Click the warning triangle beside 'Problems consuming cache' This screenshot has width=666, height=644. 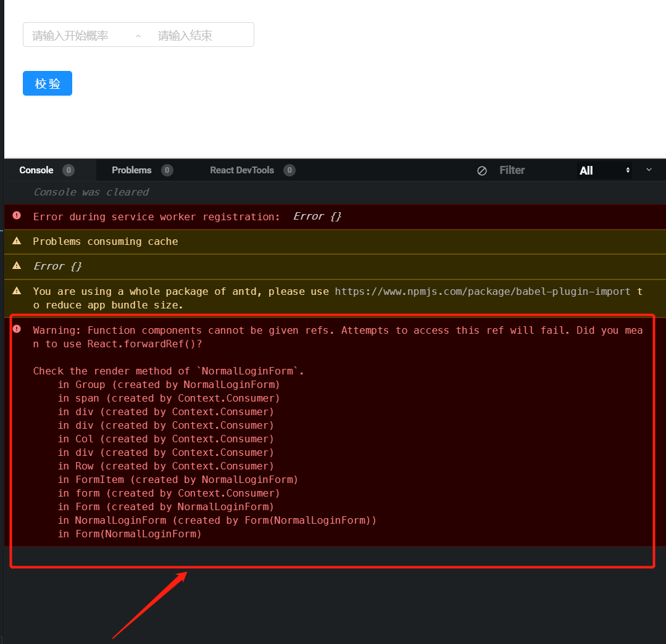click(x=16, y=241)
